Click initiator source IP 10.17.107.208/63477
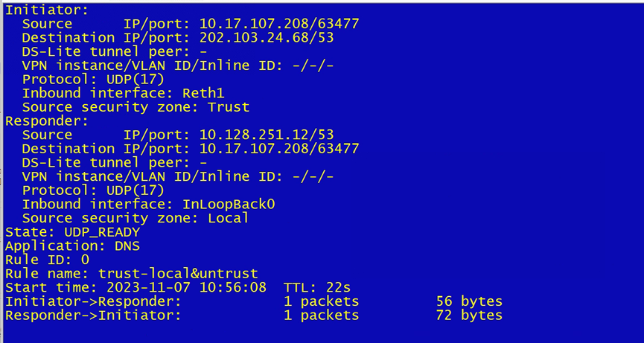 point(278,25)
